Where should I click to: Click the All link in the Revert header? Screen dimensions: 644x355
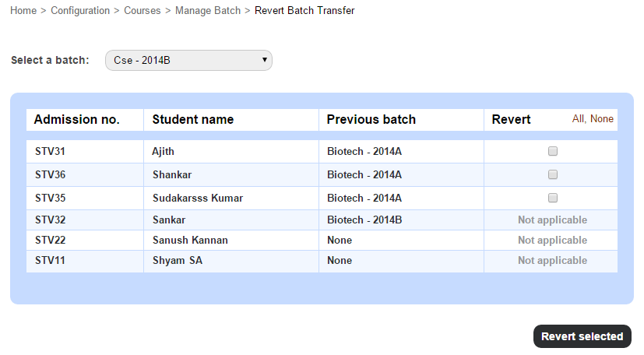pyautogui.click(x=579, y=118)
